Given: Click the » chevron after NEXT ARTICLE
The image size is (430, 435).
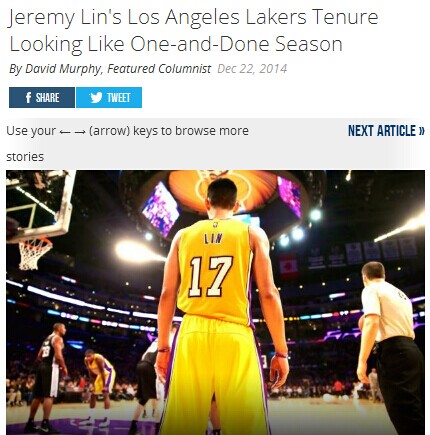Looking at the screenshot, I should tap(421, 131).
